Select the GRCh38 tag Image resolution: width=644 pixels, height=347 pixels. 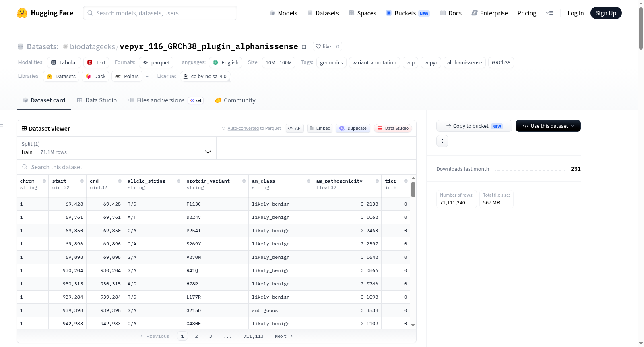point(501,62)
